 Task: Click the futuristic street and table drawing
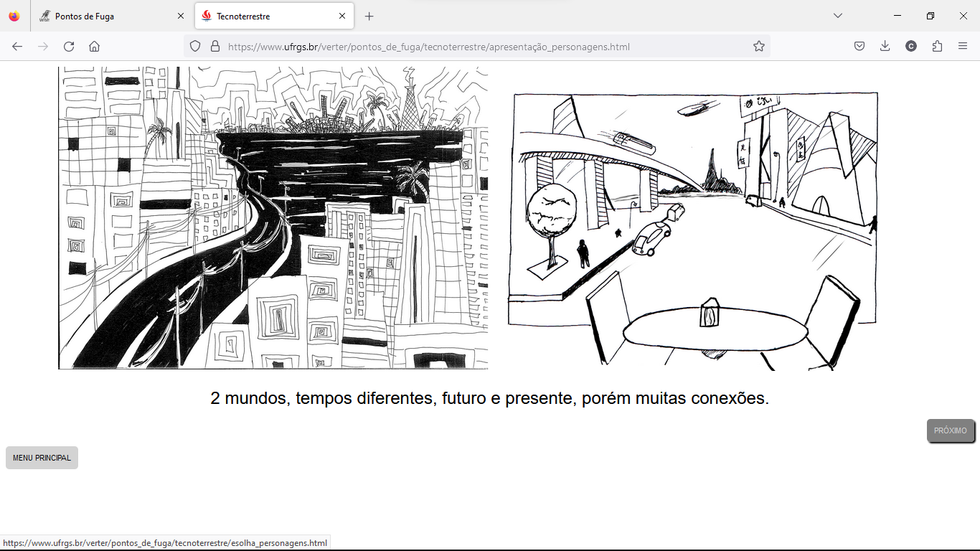tap(693, 231)
